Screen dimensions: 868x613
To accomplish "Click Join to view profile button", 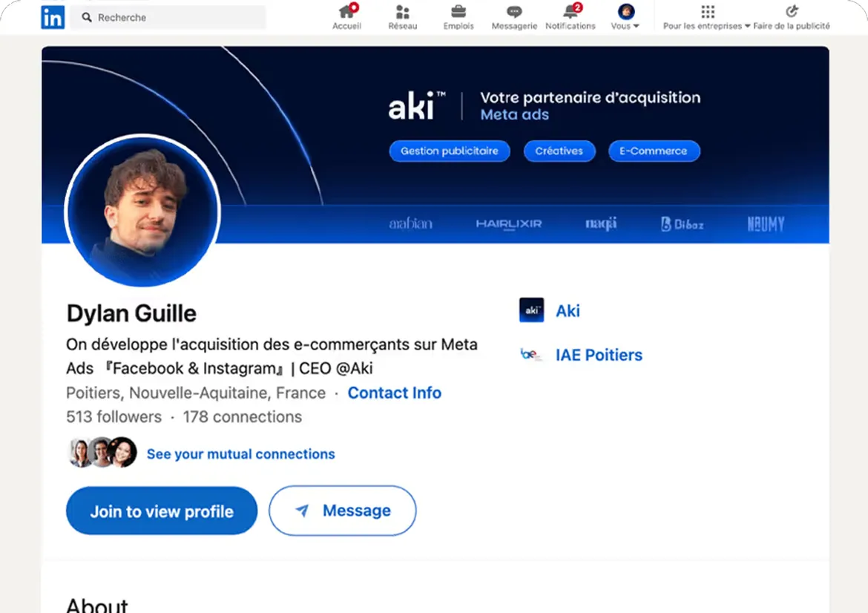I will pos(162,511).
